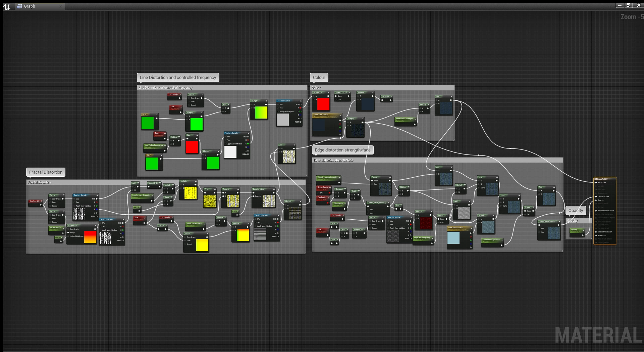The image size is (644, 352).
Task: Click the red preview of the Sine node
Action: [192, 147]
